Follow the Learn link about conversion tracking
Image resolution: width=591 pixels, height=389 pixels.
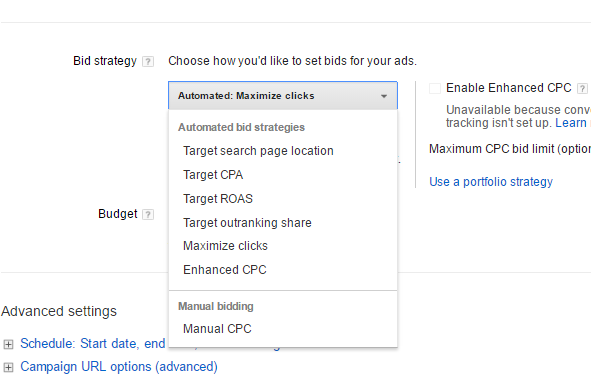click(571, 123)
